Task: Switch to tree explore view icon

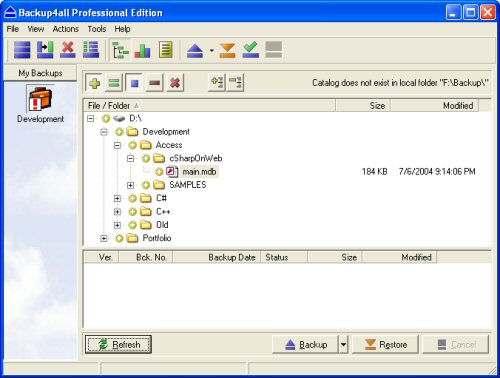Action: [x=120, y=50]
